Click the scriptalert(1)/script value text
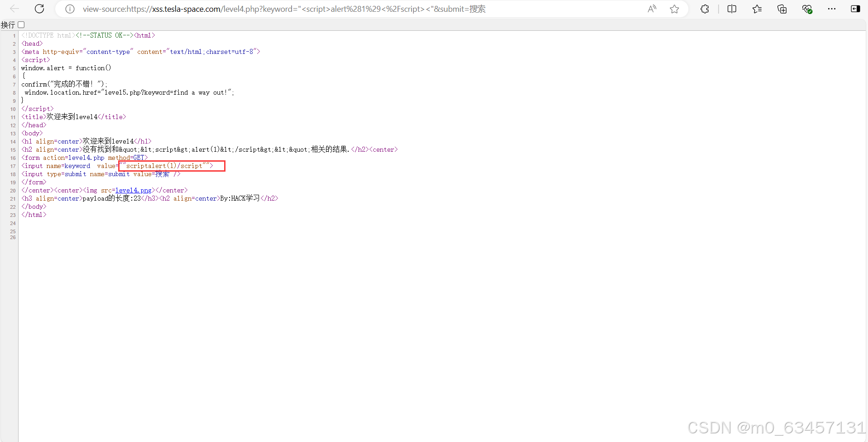Screen dimensions: 868x442 click(164, 166)
